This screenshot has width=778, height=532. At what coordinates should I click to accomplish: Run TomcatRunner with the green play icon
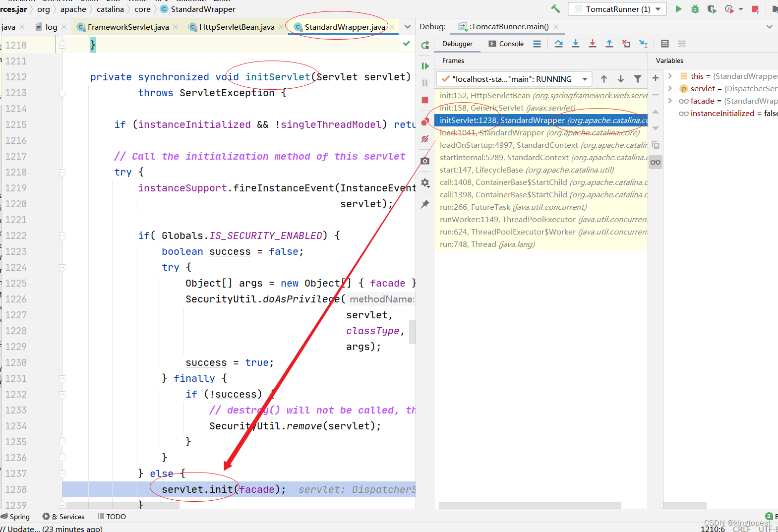(x=678, y=9)
